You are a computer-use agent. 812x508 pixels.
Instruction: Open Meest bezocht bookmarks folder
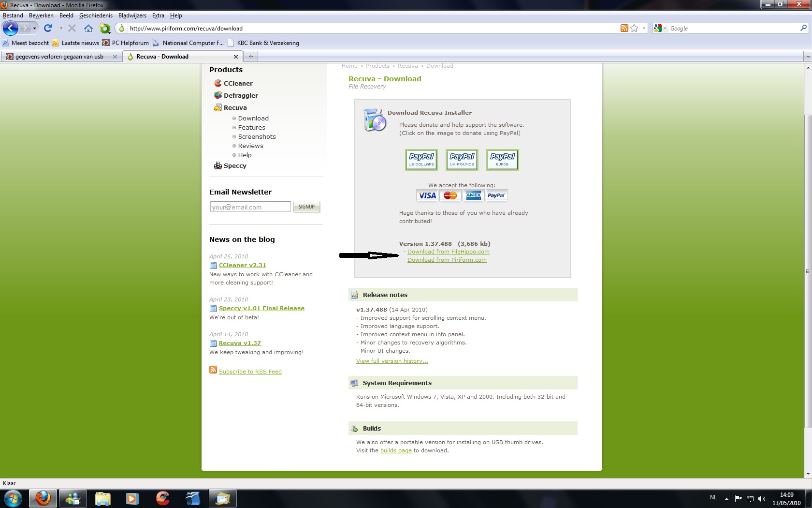click(25, 43)
